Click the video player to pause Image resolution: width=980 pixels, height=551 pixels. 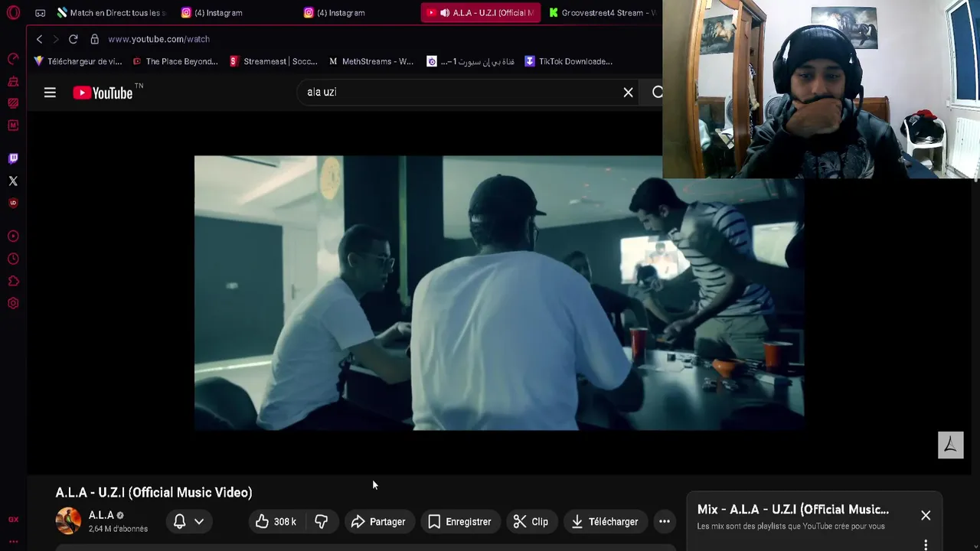499,293
